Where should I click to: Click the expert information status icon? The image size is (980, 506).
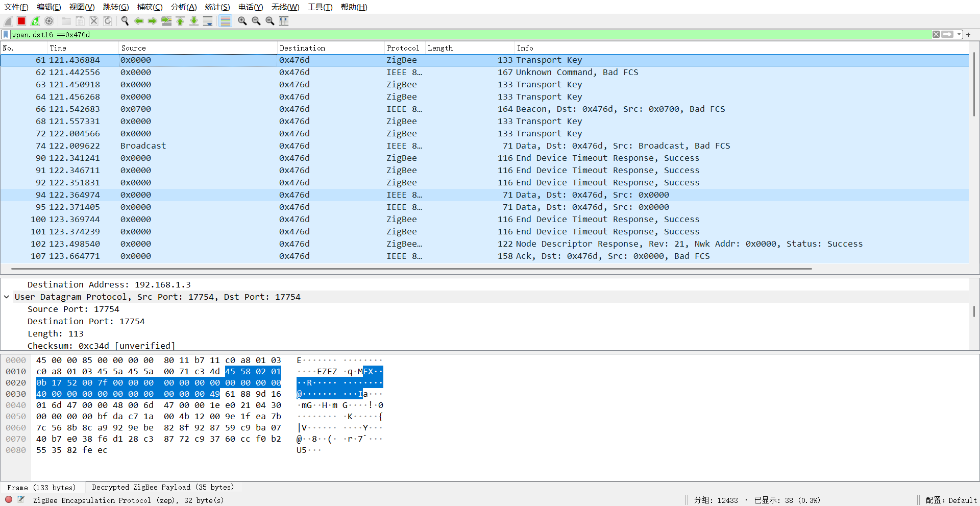tap(9, 500)
